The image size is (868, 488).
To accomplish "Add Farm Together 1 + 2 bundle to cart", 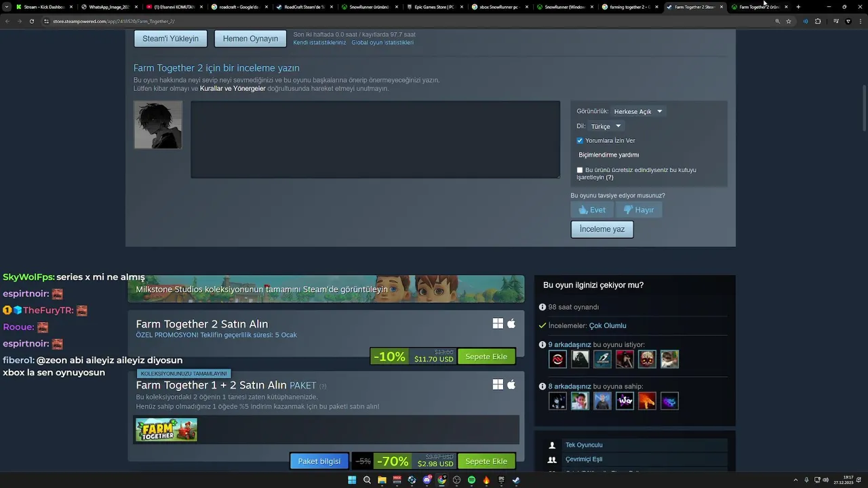I will (486, 462).
